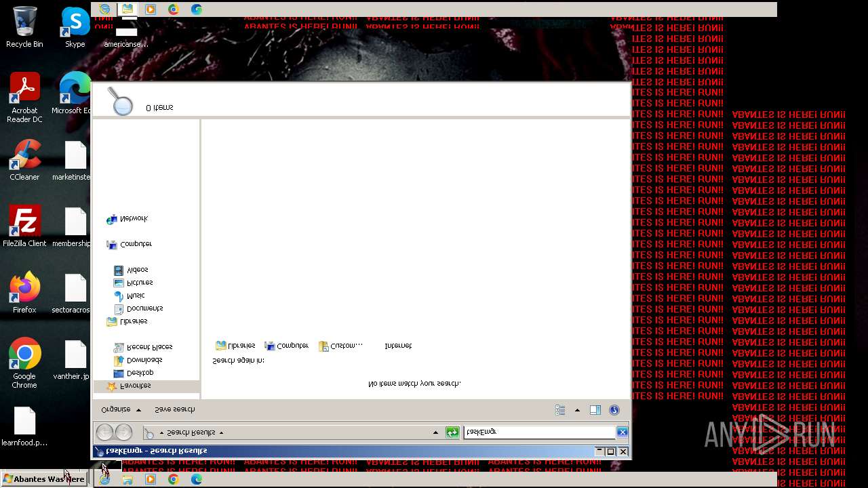Launch Skype from the desktop
The width and height of the screenshot is (868, 488).
[75, 27]
